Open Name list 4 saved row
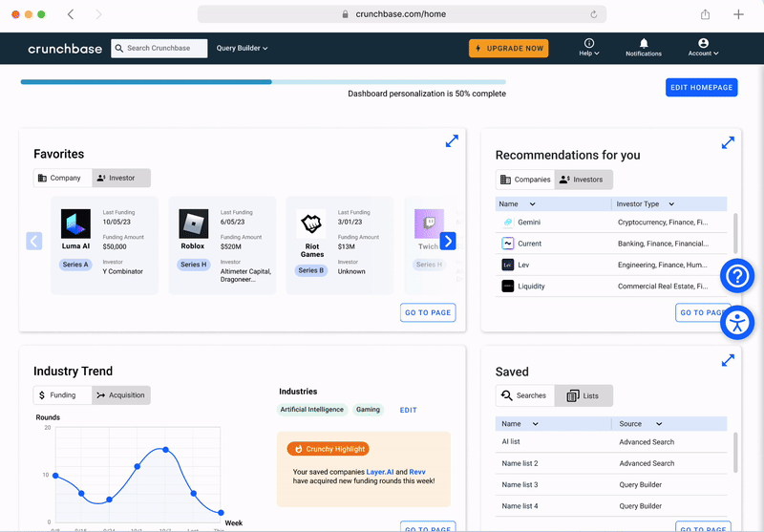The image size is (764, 532). tap(611, 506)
